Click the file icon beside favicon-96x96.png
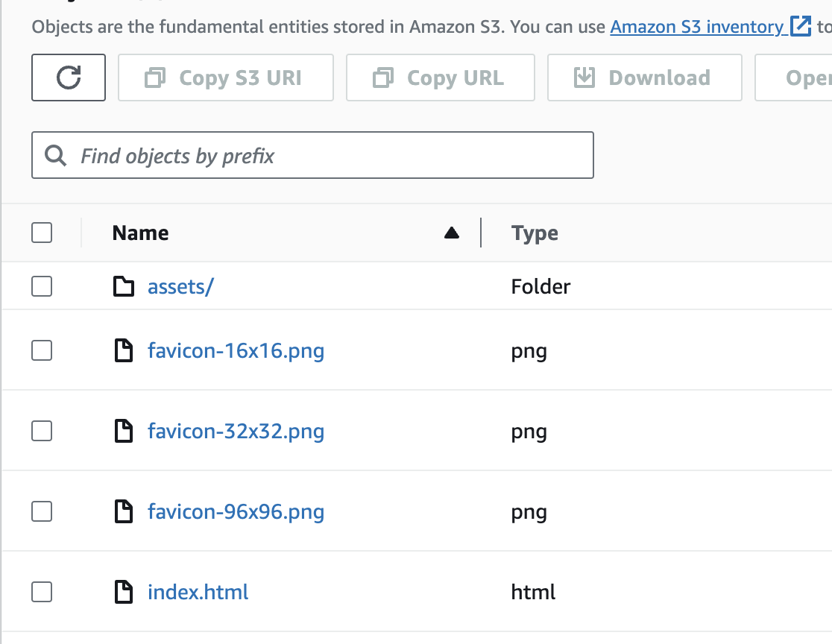Viewport: 832px width, 644px height. tap(124, 511)
